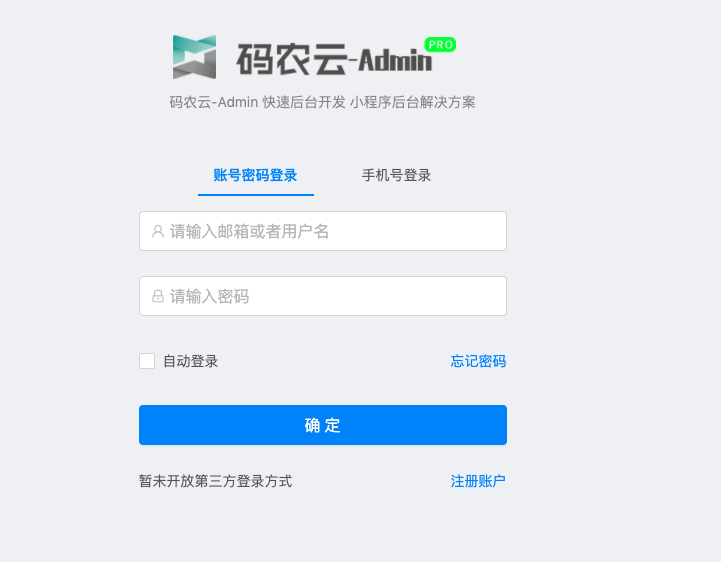Screen dimensions: 721x562
Task: Click the 暂未开放第三方登录方式 text
Action: coord(216,481)
